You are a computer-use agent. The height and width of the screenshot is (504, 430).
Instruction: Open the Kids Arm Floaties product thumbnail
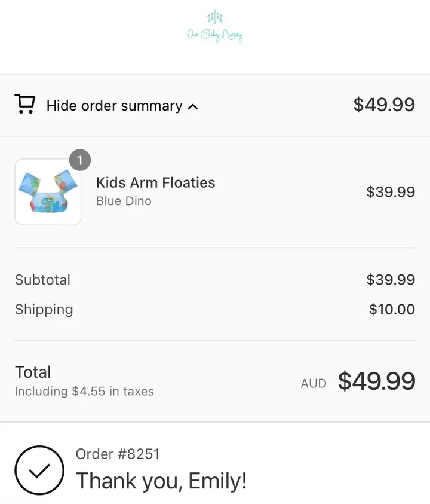pos(48,192)
